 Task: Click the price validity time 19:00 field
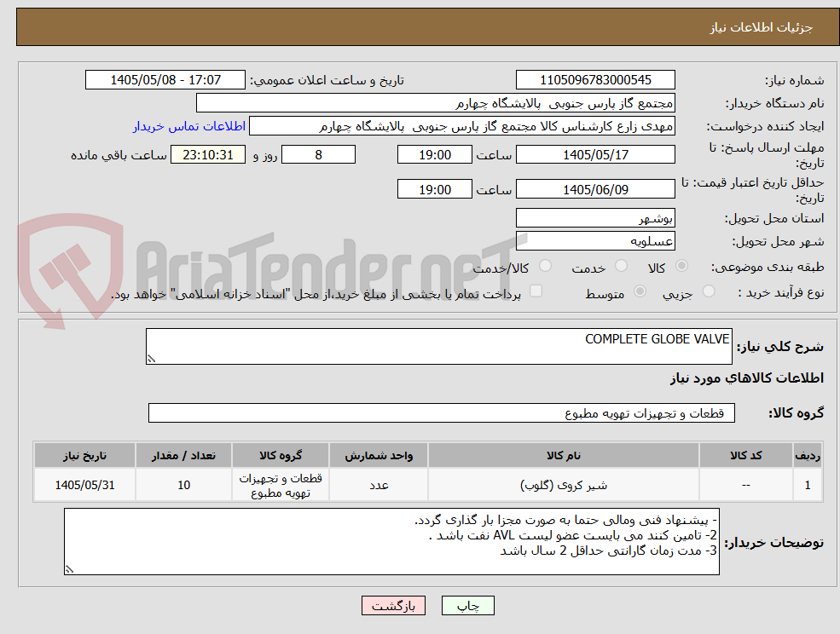(434, 189)
